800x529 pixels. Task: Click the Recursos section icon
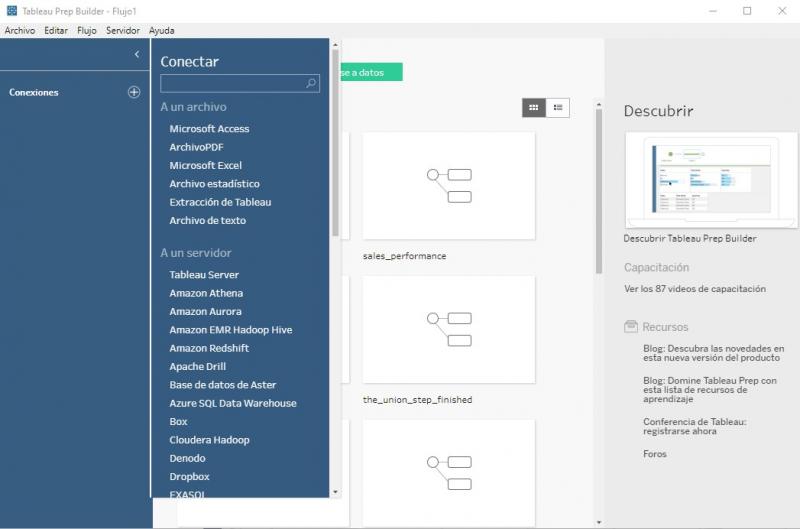click(x=630, y=327)
